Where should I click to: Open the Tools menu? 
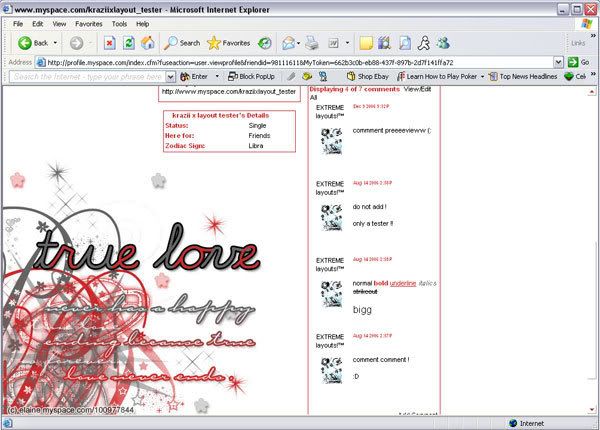pyautogui.click(x=119, y=24)
